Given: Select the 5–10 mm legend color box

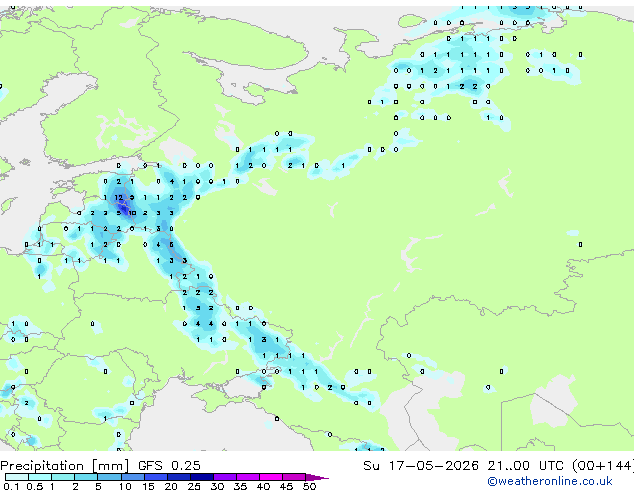Looking at the screenshot, I should point(109,477).
